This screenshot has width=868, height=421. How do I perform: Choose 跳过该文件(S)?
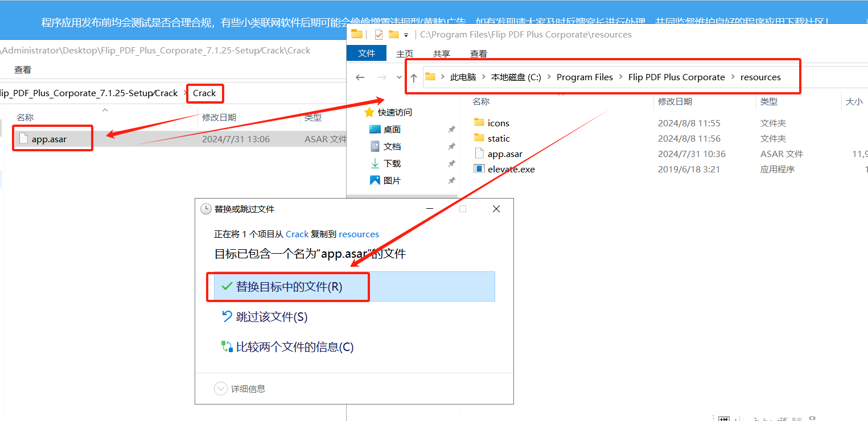(272, 317)
